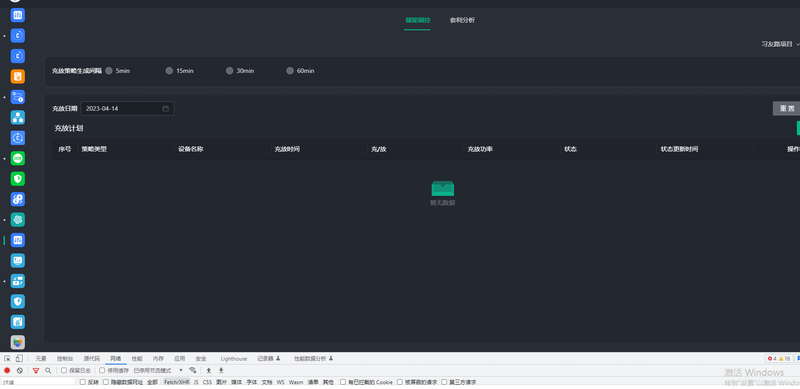
Task: Tick the 反转 filter checkbox
Action: [83, 382]
